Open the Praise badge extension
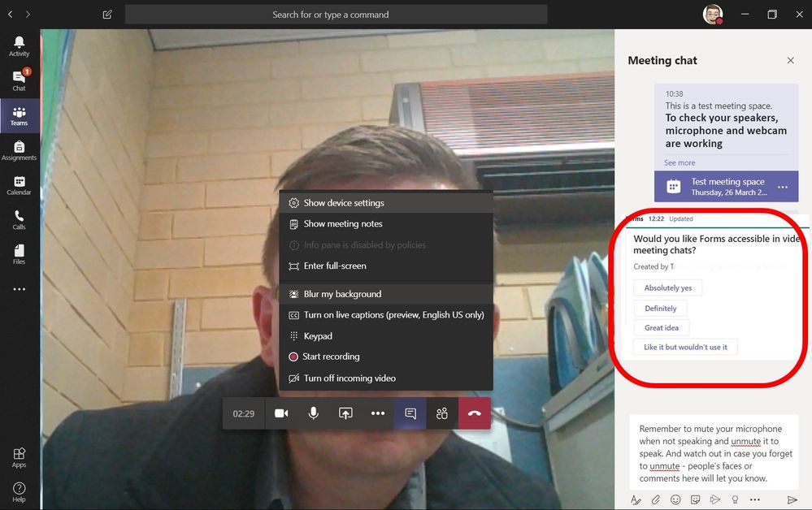The height and width of the screenshot is (510, 812). (735, 499)
